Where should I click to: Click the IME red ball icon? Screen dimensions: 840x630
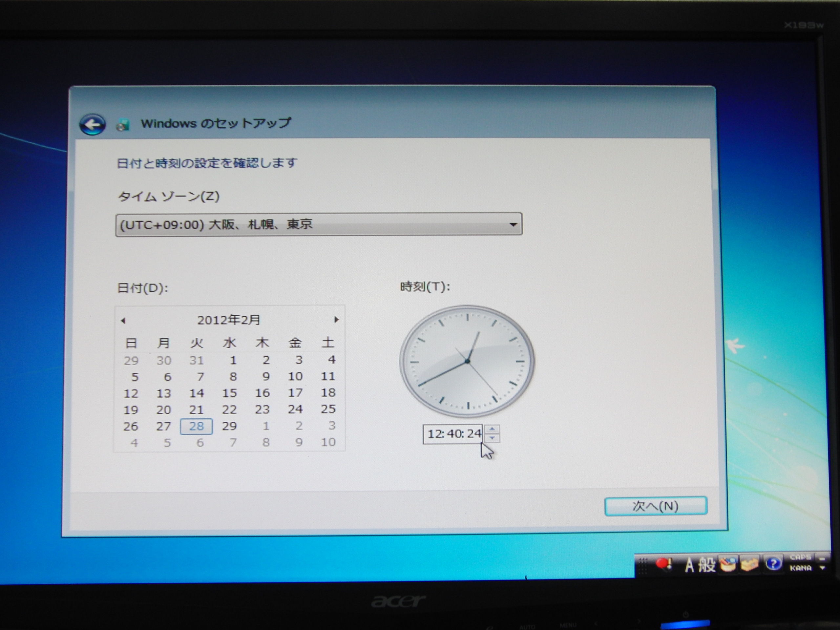663,564
